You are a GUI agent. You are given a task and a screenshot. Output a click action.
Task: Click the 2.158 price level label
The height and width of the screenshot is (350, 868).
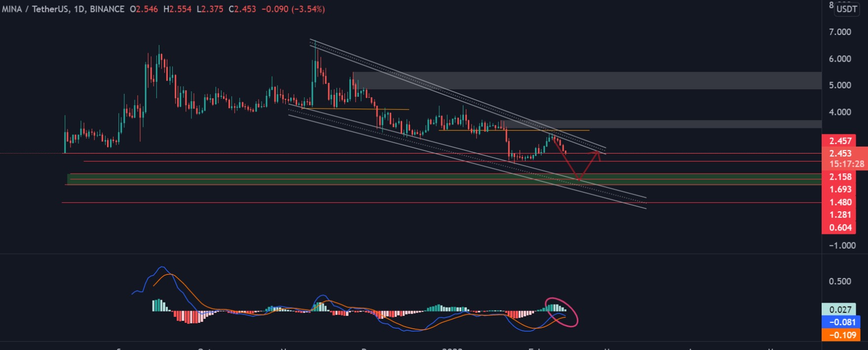coord(840,177)
